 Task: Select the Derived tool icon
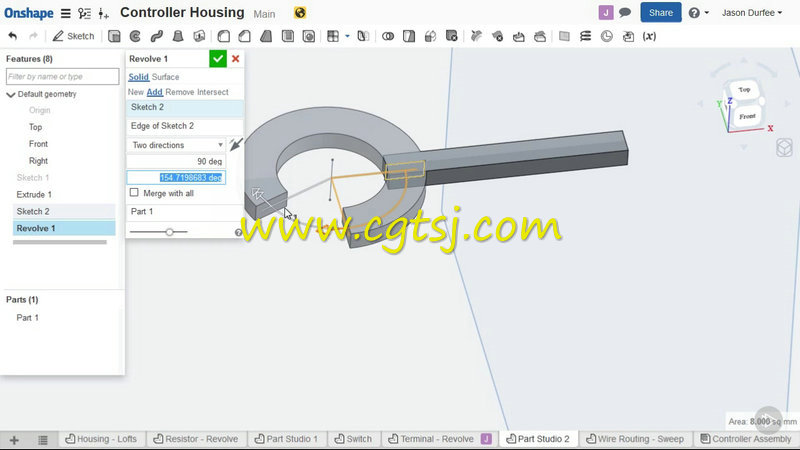click(628, 36)
